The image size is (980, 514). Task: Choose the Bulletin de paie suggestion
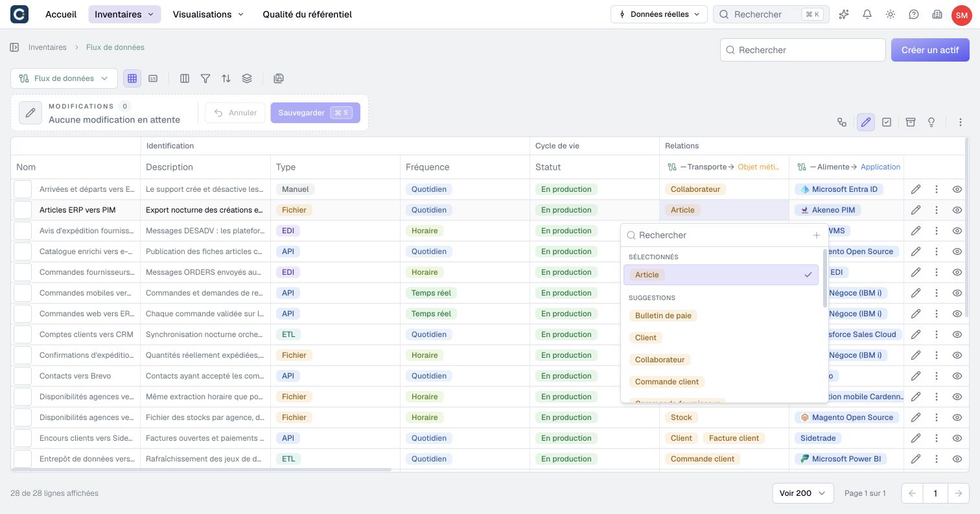(663, 316)
